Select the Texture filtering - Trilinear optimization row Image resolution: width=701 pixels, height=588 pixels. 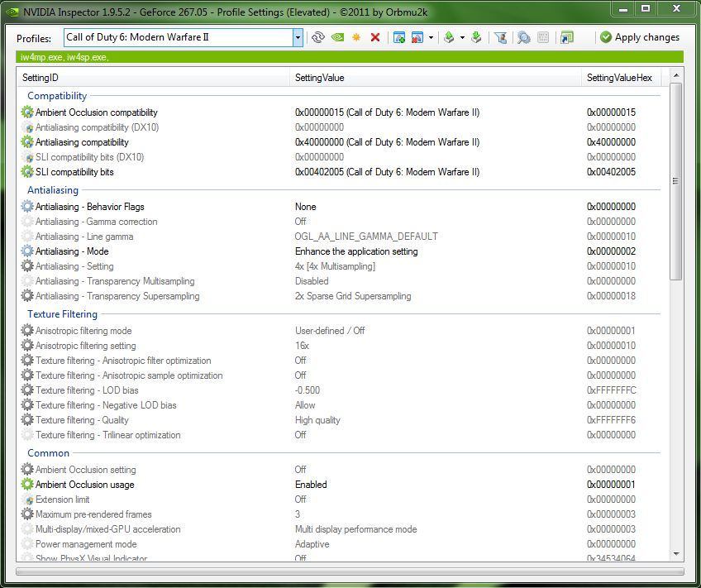[x=340, y=435]
